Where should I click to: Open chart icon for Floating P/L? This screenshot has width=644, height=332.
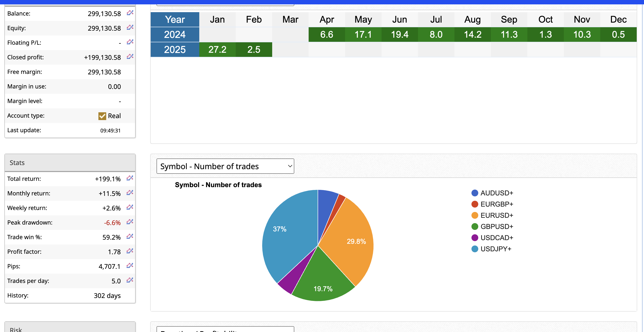(x=130, y=42)
